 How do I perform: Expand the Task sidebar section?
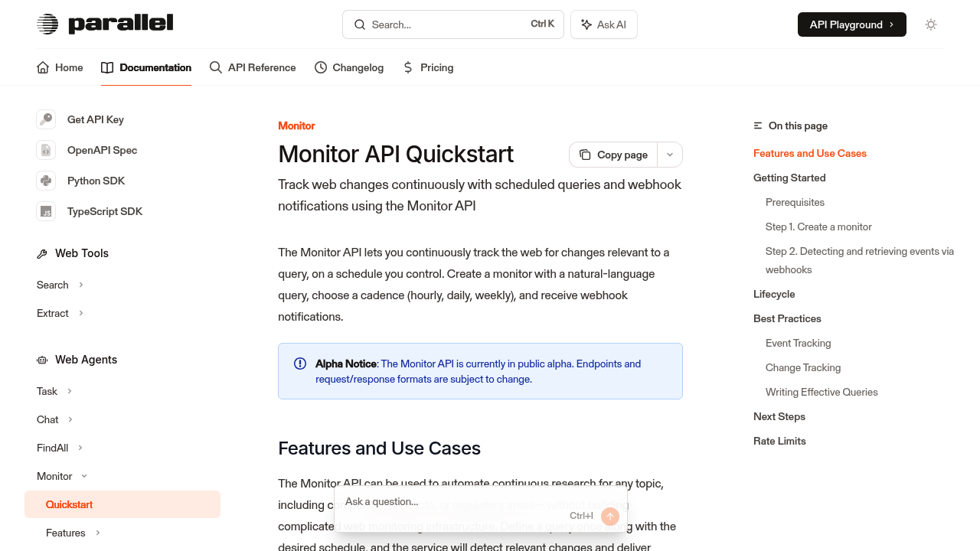click(70, 391)
